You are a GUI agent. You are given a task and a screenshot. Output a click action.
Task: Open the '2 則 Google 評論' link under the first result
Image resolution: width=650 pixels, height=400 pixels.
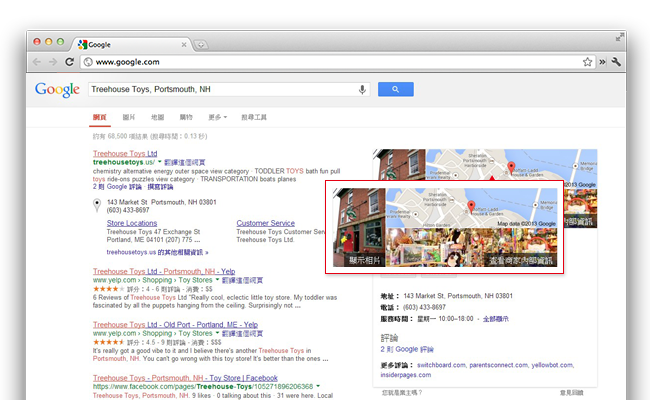pyautogui.click(x=117, y=187)
